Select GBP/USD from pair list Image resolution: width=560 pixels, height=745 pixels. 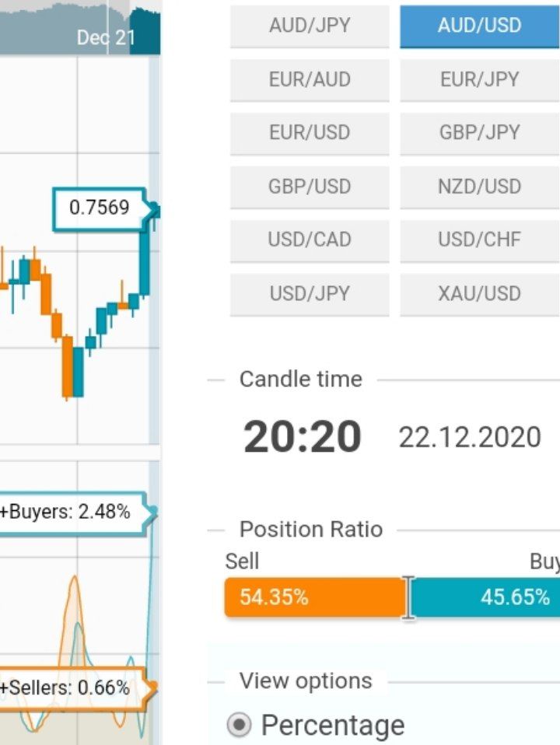click(x=310, y=187)
